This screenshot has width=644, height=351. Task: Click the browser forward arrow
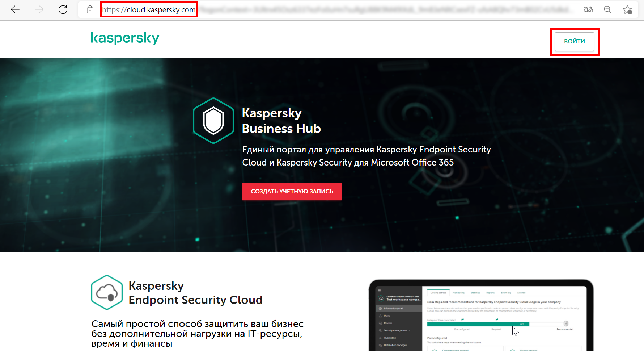coord(39,10)
